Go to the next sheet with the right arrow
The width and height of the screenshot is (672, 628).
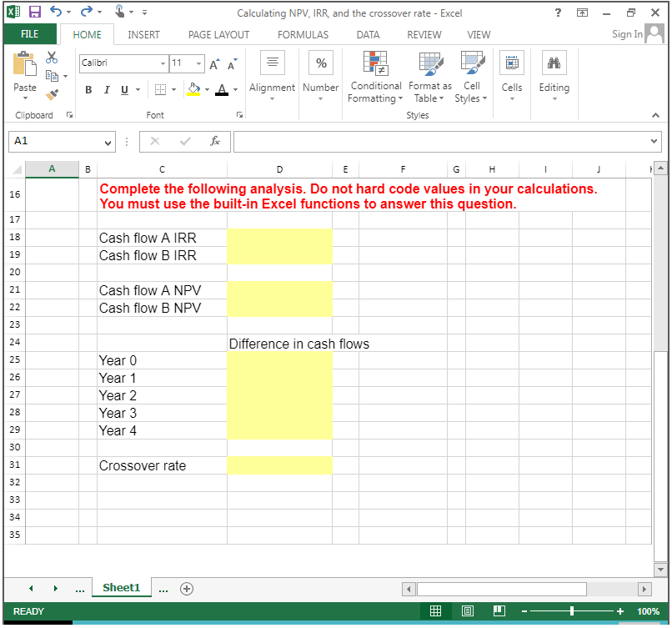tap(55, 589)
